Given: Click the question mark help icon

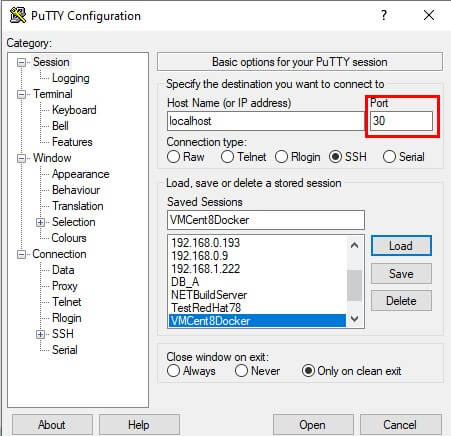Looking at the screenshot, I should pyautogui.click(x=384, y=15).
